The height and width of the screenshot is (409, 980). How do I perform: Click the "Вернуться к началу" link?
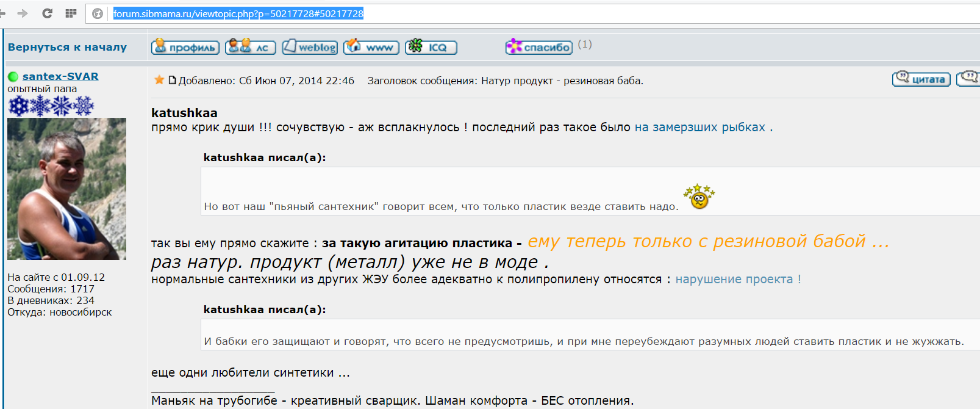(x=67, y=47)
